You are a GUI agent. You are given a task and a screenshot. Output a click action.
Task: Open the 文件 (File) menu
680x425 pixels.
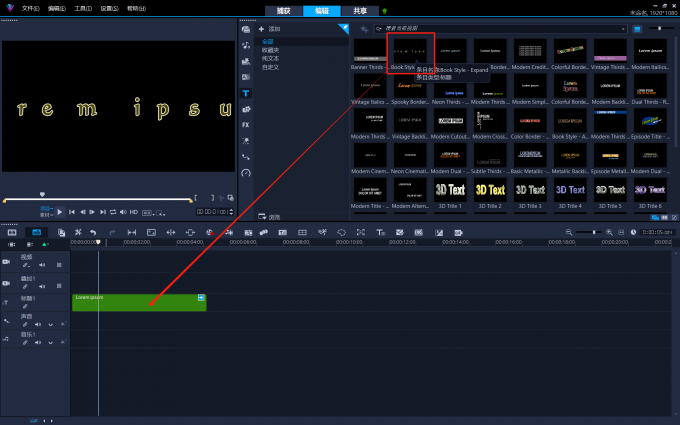pos(30,8)
